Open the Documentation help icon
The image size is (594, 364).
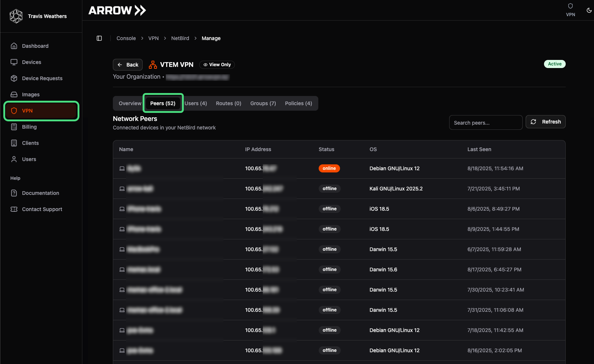pos(14,193)
